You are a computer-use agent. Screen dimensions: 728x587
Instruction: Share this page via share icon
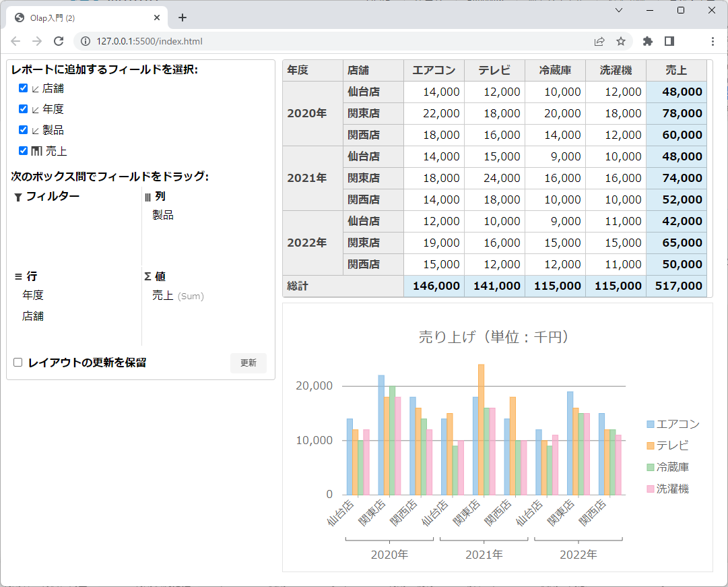pos(599,41)
